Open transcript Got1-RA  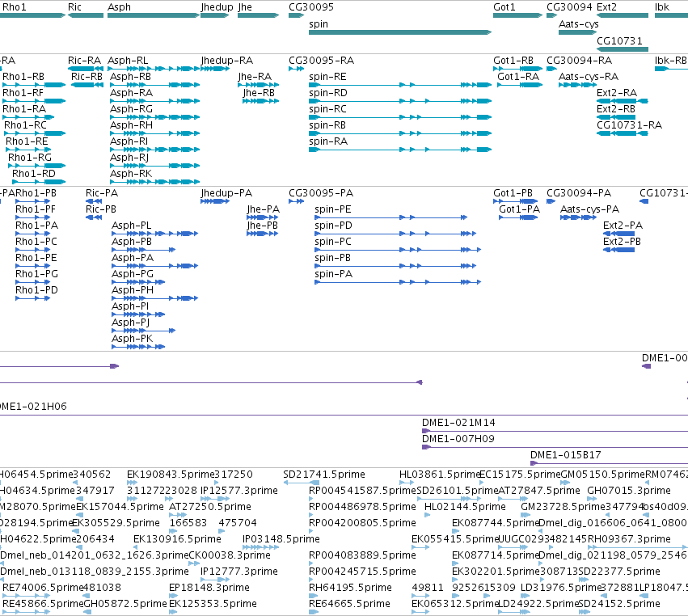tap(518, 77)
